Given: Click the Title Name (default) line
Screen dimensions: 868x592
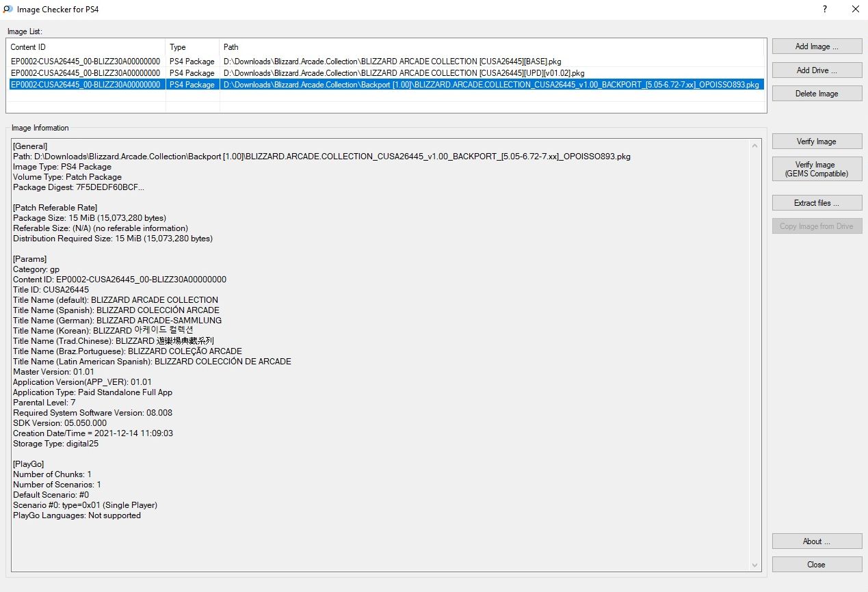Looking at the screenshot, I should point(116,300).
